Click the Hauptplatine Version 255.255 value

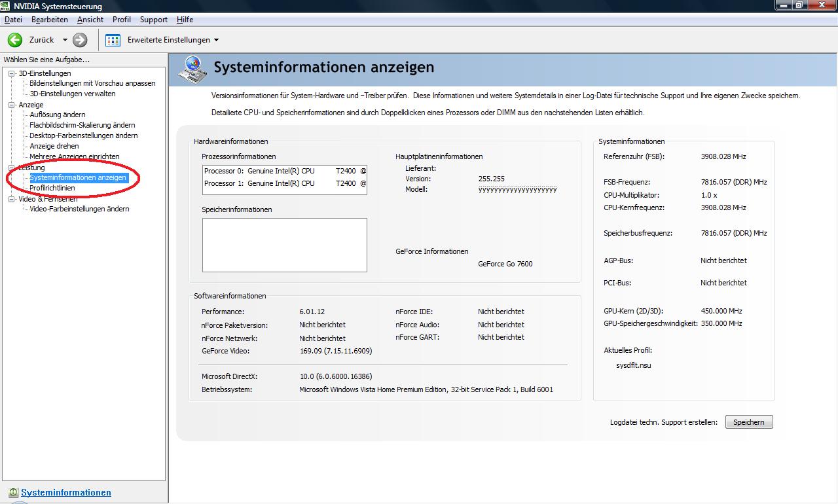click(x=492, y=179)
